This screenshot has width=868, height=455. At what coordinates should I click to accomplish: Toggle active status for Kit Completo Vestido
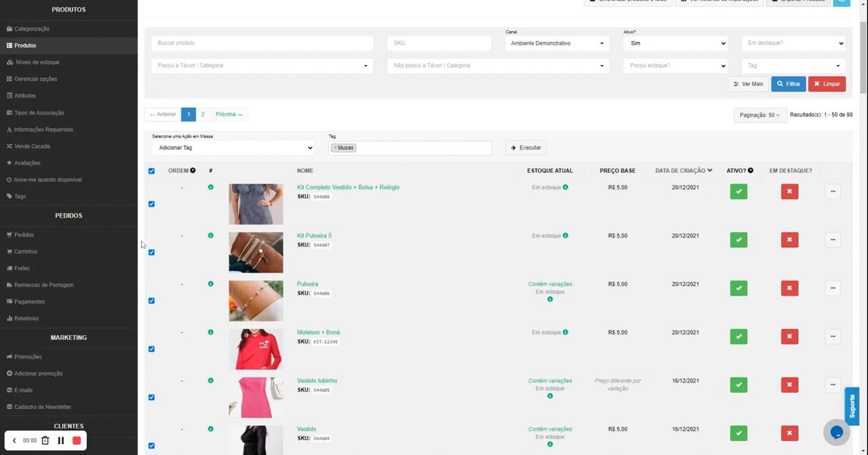tap(738, 191)
